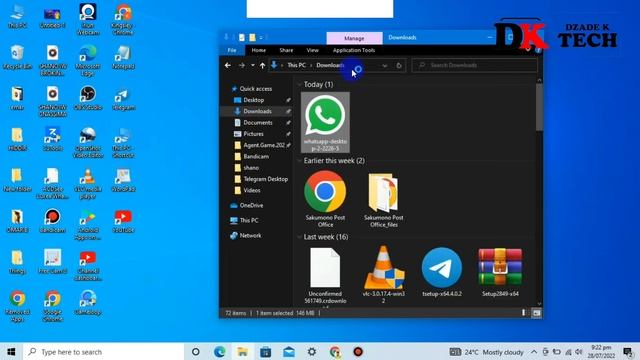Collapse the Earlier this week group
The height and width of the screenshot is (360, 640).
299,161
